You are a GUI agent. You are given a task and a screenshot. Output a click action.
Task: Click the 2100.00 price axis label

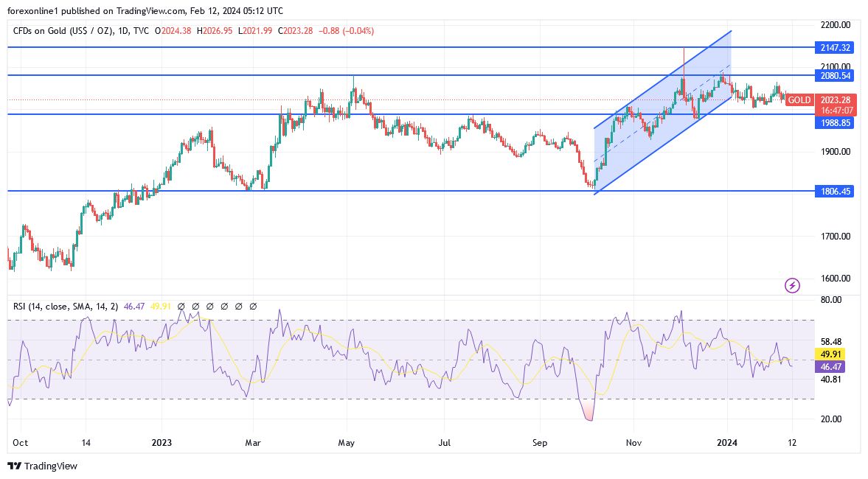(836, 66)
